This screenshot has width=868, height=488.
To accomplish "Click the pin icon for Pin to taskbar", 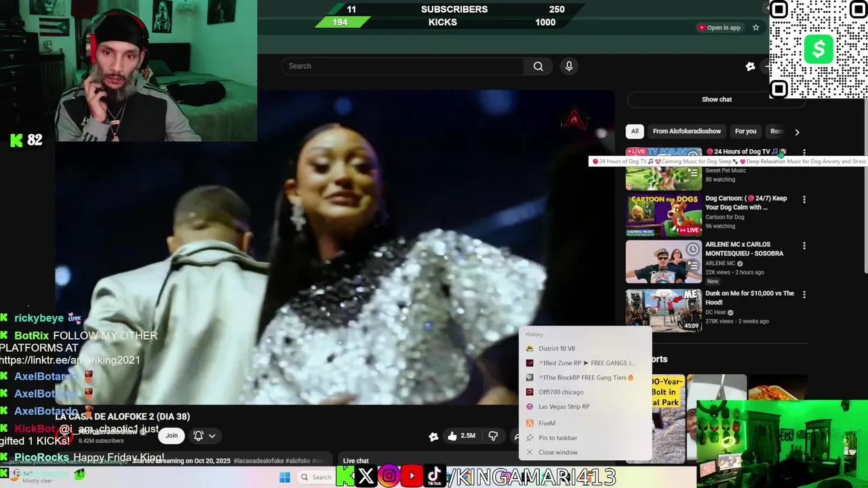I will (530, 438).
